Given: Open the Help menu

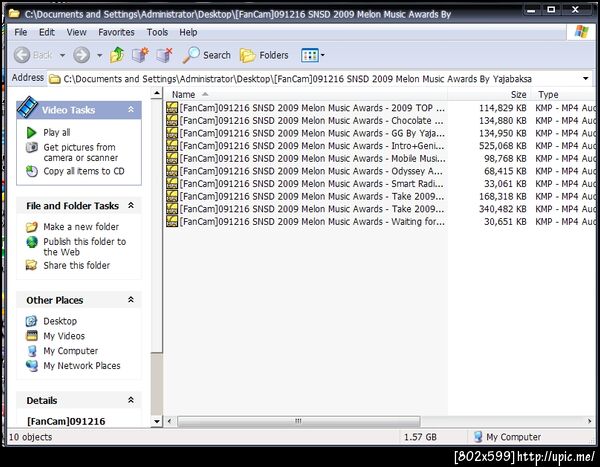Looking at the screenshot, I should (x=188, y=33).
